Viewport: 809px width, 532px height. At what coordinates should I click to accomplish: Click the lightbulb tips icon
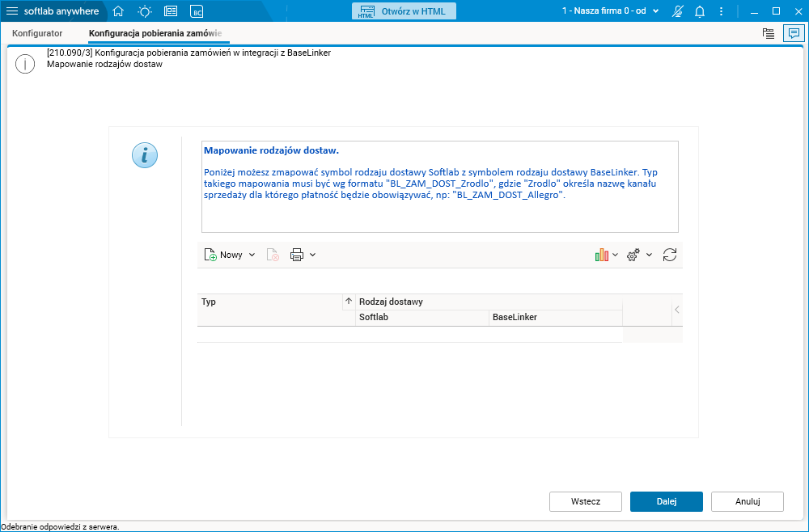point(145,11)
